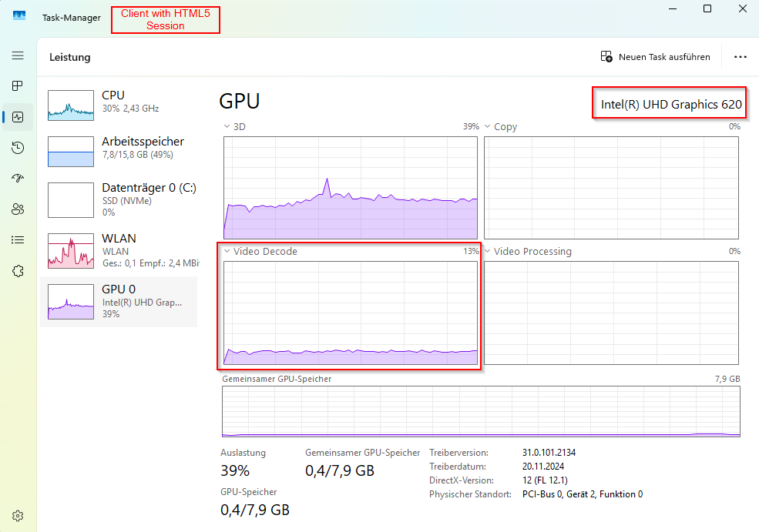759x532 pixels.
Task: Click the Video Processing graph area
Action: 611,313
